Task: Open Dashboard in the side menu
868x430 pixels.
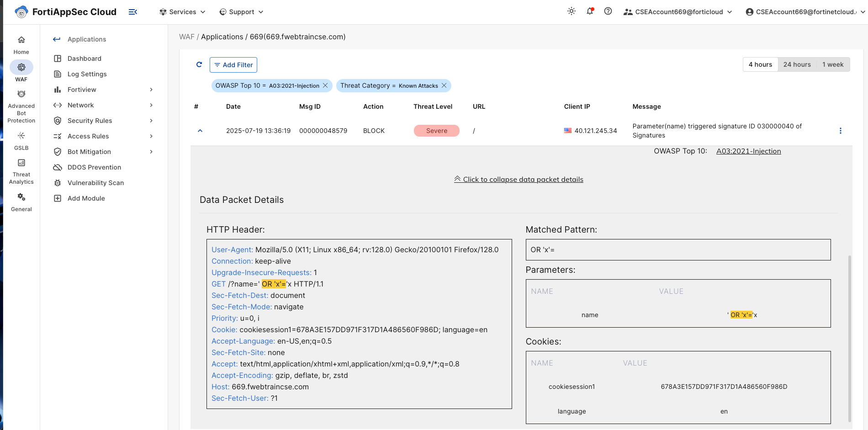Action: click(x=85, y=58)
